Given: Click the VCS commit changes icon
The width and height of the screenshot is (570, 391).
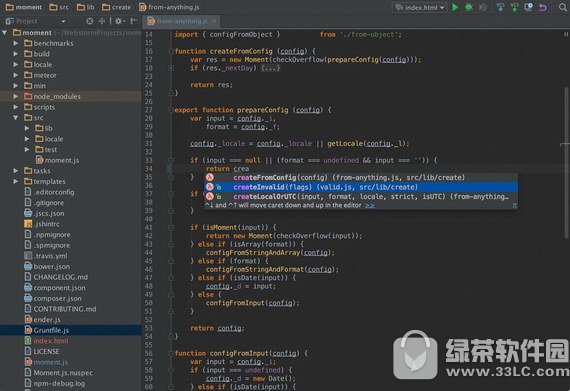Looking at the screenshot, I should tap(514, 7).
